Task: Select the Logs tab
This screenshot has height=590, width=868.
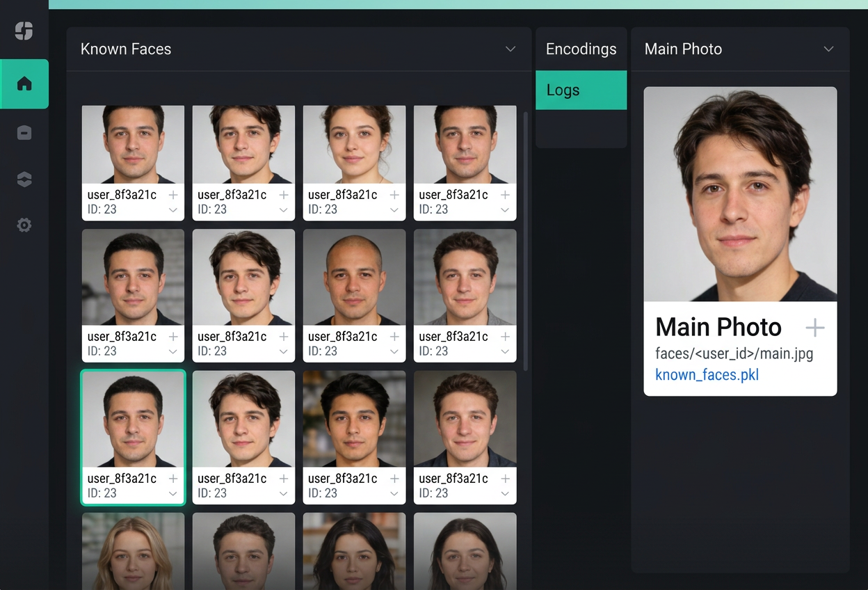Action: pos(581,90)
